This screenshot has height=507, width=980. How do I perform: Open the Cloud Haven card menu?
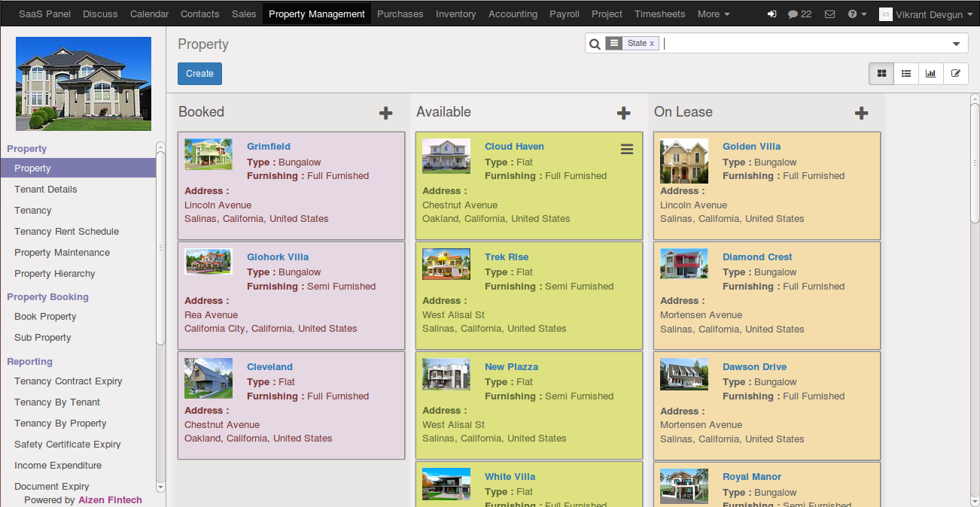click(x=627, y=150)
